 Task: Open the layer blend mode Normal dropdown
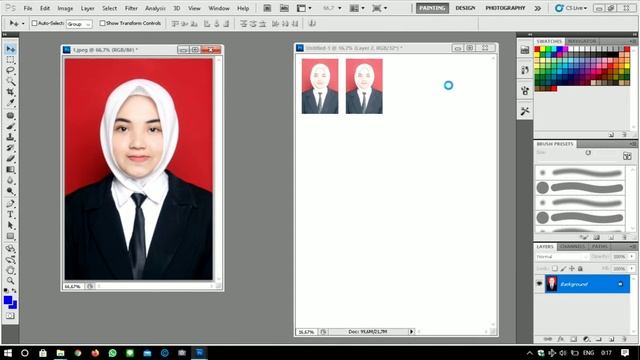[562, 257]
